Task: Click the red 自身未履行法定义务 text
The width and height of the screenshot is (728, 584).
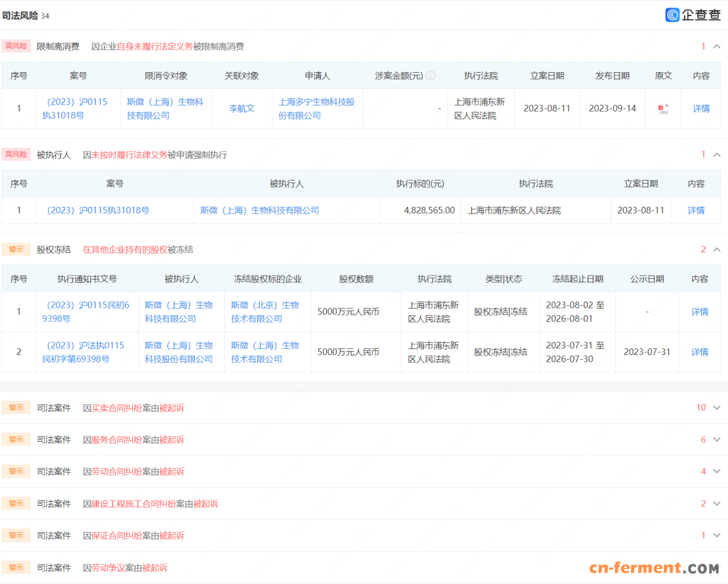Action: [154, 46]
